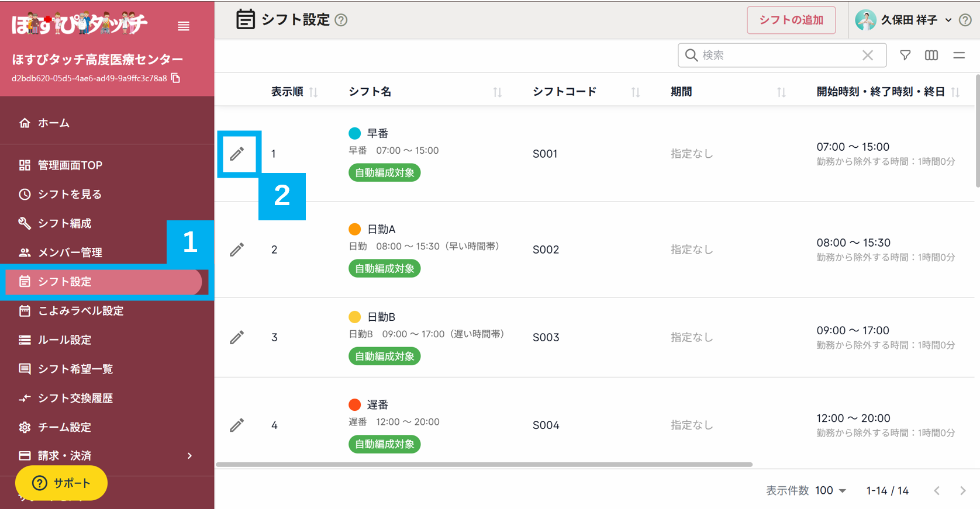Click shift code S003

click(x=546, y=337)
